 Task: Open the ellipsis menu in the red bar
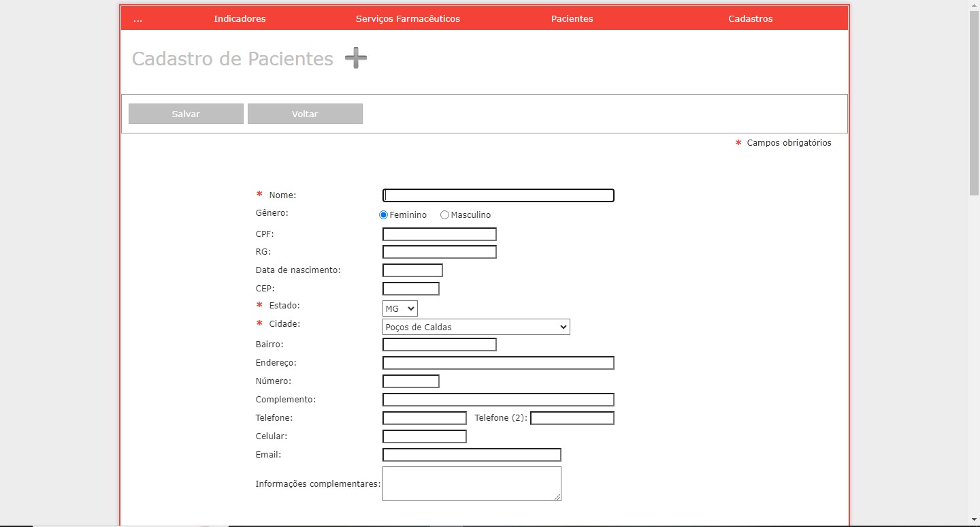[138, 18]
